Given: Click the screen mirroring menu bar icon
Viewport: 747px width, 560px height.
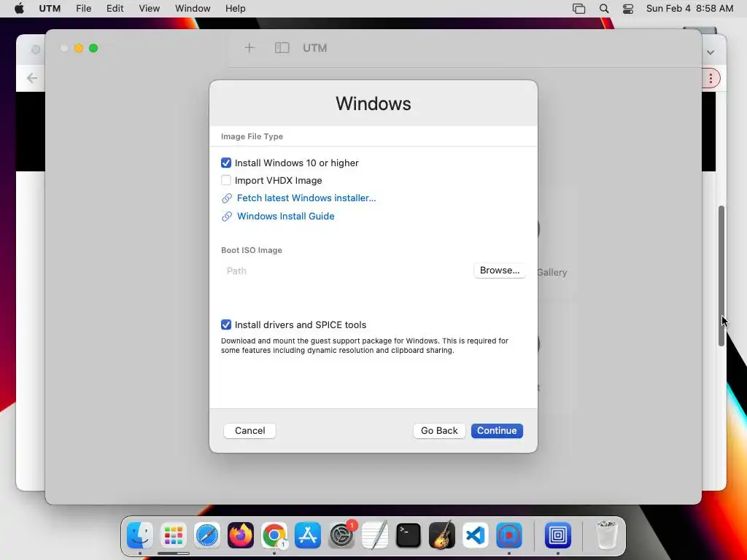Looking at the screenshot, I should coord(578,9).
